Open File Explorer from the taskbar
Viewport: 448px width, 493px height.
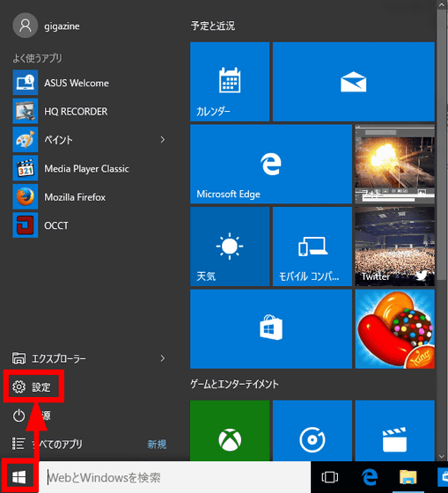click(408, 477)
